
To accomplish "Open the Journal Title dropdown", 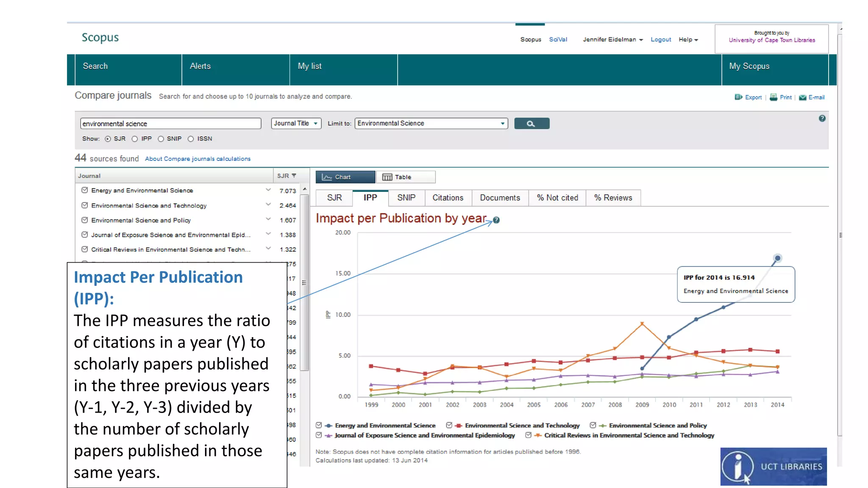I will (x=296, y=123).
